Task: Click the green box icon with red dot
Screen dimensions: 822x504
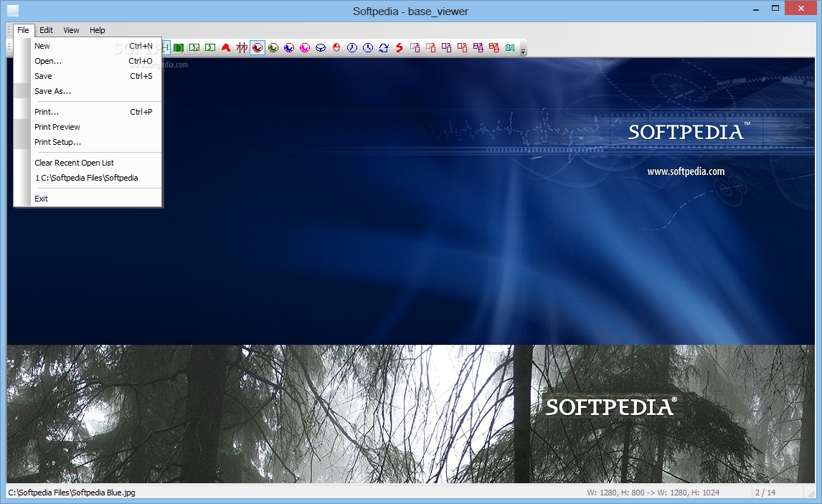Action: [194, 47]
